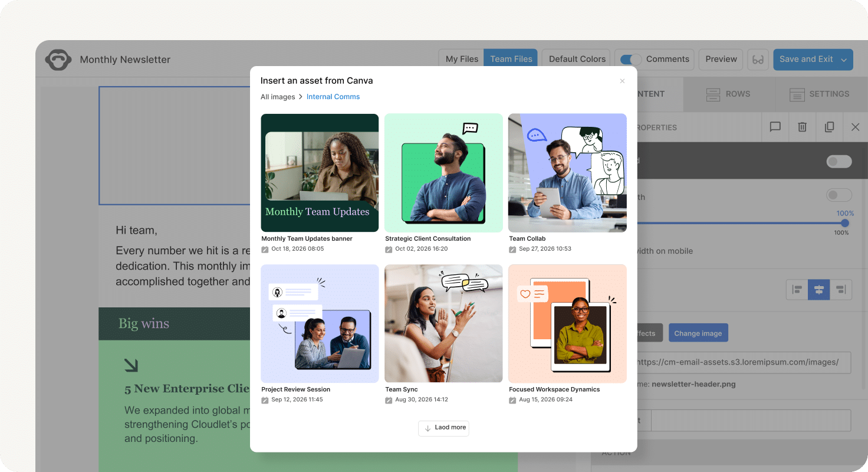Click the glasses preview icon
The width and height of the screenshot is (868, 472).
(x=758, y=60)
